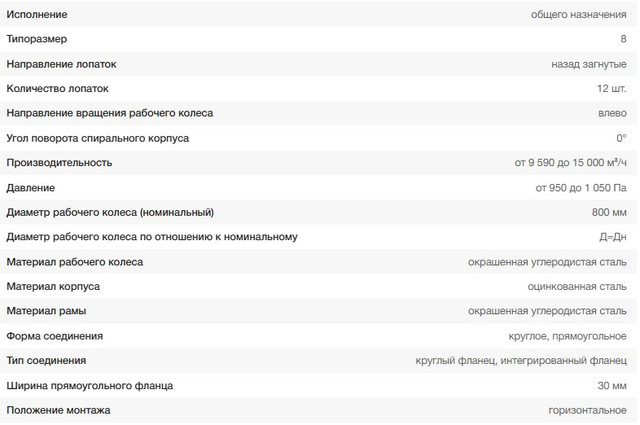Select the '800 мм' diameter value
This screenshot has width=640, height=425.
coord(609,212)
